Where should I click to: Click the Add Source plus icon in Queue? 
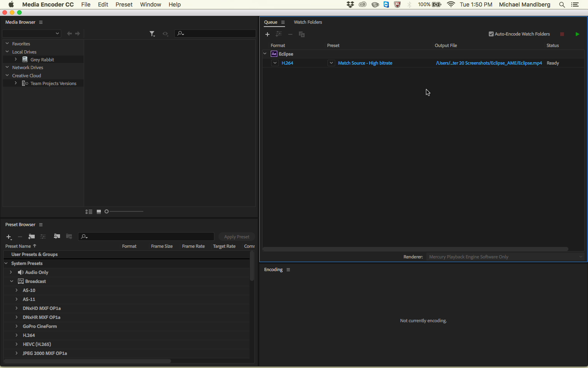pos(267,34)
